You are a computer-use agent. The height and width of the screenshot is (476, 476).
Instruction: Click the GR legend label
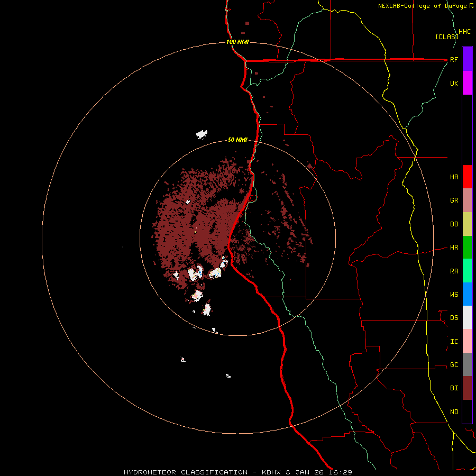point(454,200)
